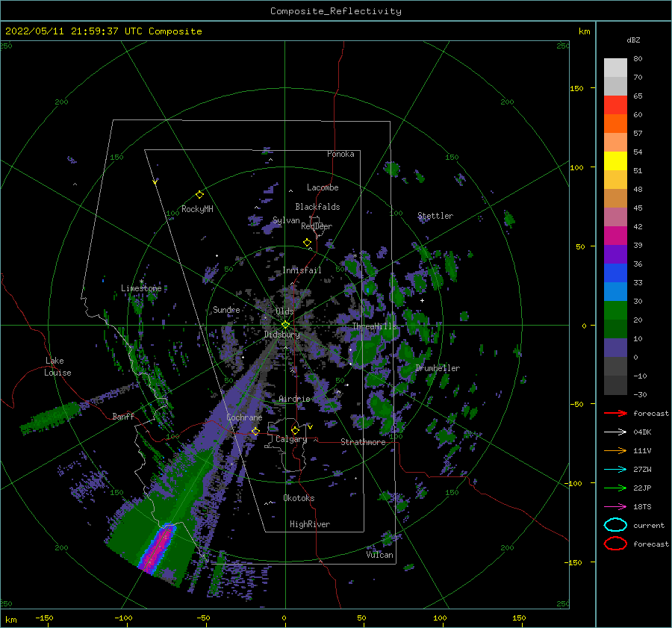Click the Okotoks city label
Image resolution: width=672 pixels, height=628 pixels.
(x=299, y=498)
